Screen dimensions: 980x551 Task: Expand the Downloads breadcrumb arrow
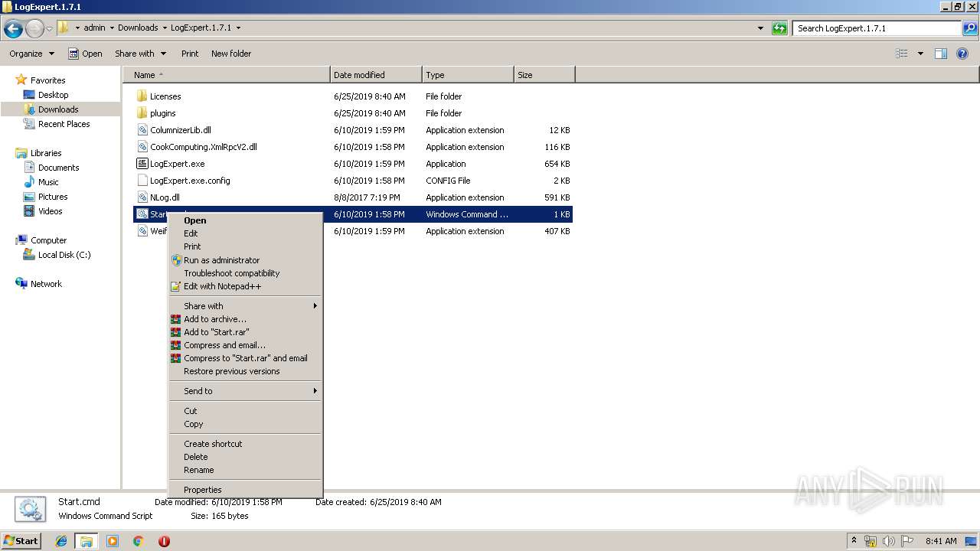point(165,28)
